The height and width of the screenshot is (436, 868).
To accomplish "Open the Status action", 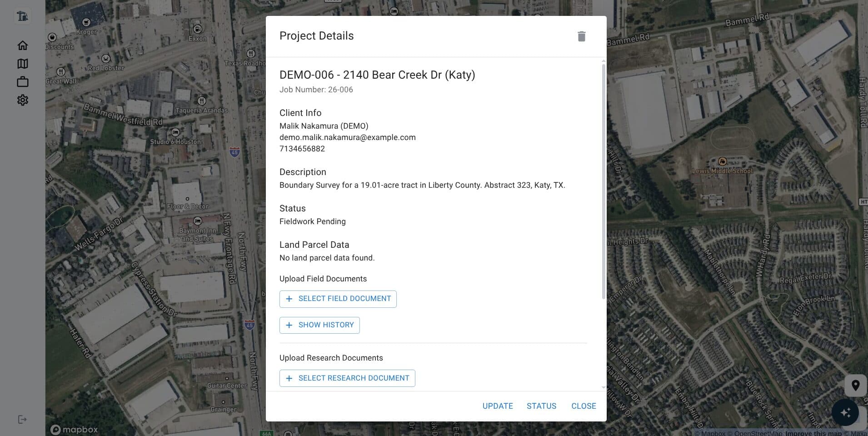I will 541,406.
